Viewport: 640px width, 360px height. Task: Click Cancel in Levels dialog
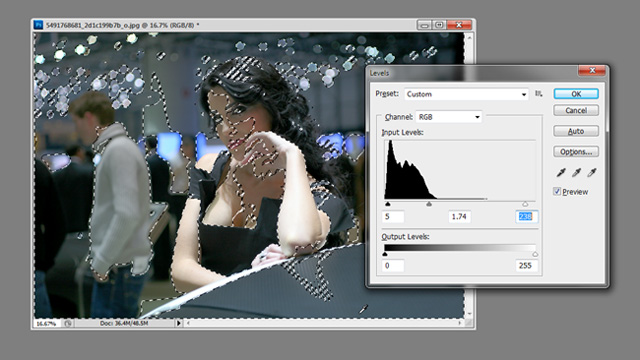(x=576, y=111)
